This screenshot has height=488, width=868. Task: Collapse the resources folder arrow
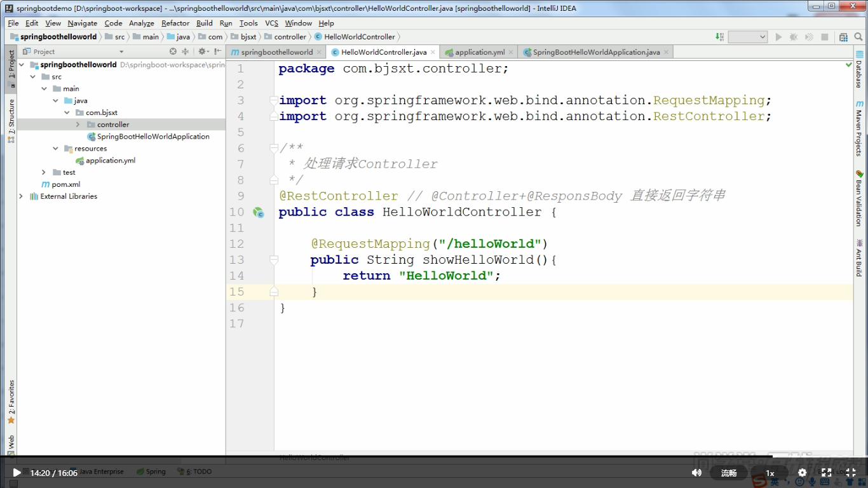click(x=56, y=149)
